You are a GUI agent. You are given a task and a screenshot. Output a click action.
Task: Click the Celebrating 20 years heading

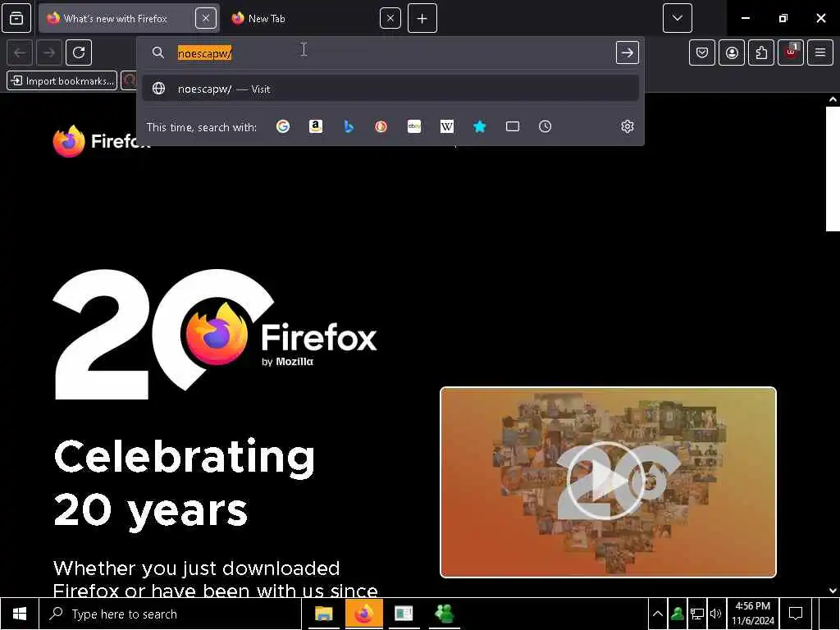(185, 484)
